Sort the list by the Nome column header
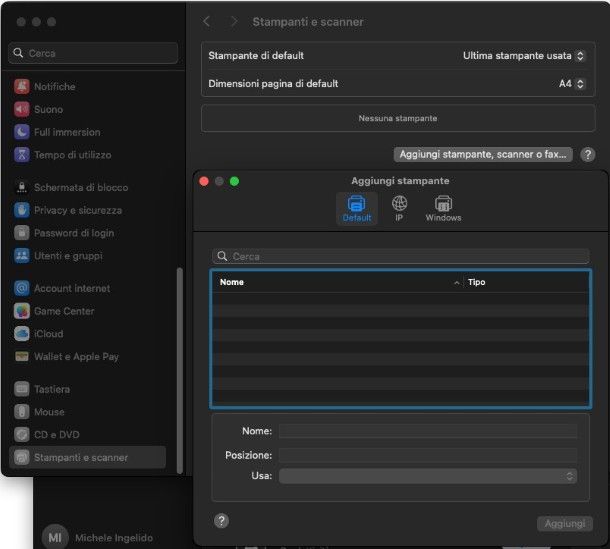 (x=337, y=282)
